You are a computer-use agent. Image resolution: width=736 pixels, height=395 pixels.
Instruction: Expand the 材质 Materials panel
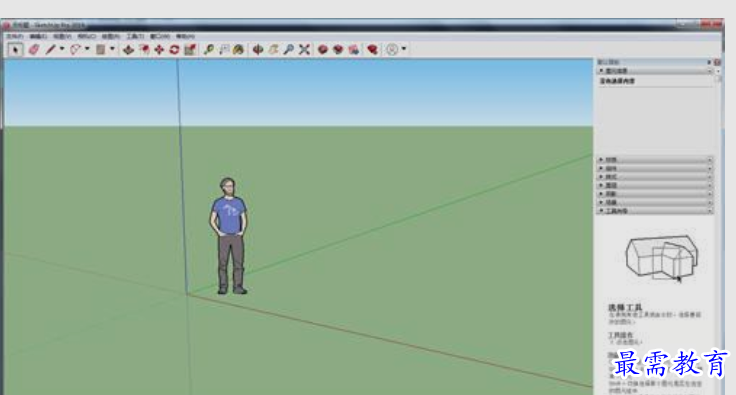[655, 160]
